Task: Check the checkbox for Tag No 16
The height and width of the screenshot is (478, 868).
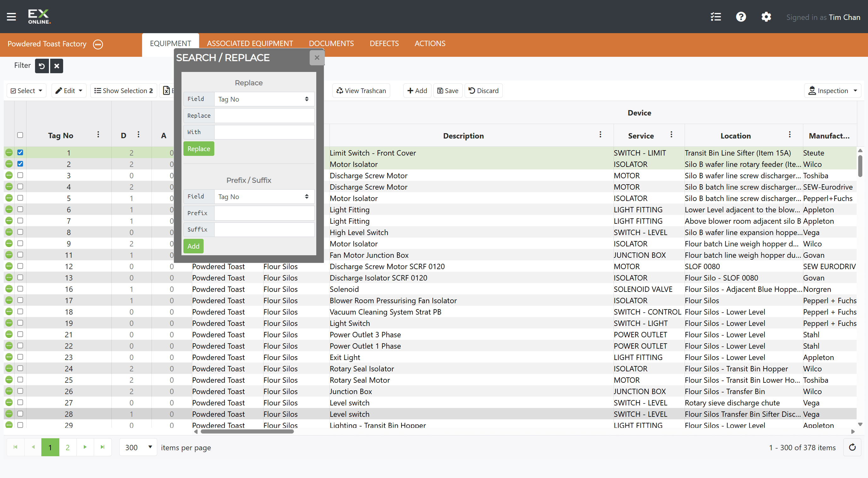Action: pyautogui.click(x=20, y=289)
